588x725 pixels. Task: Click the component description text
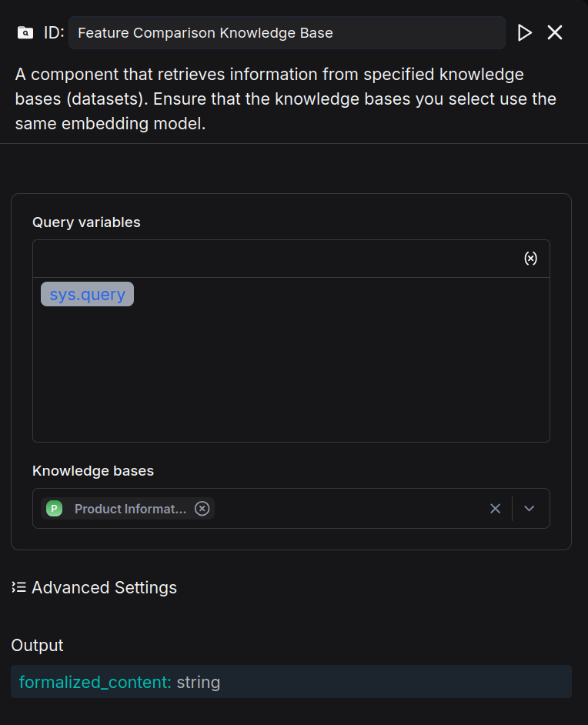285,99
